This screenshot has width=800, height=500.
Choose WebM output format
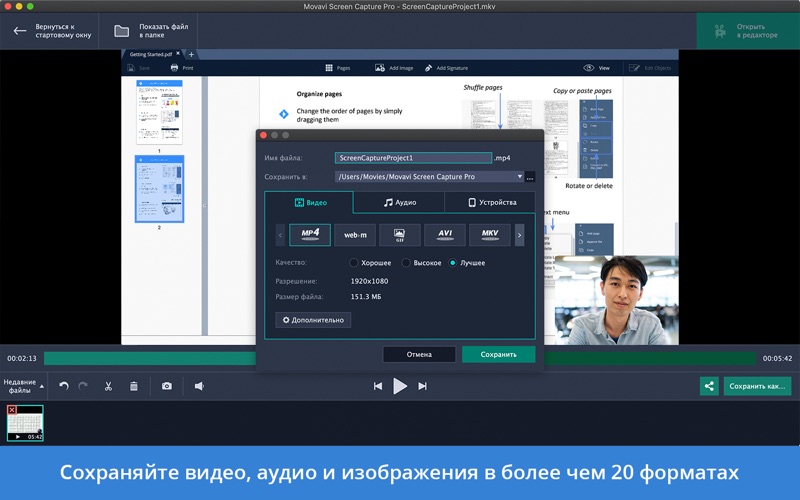(355, 235)
